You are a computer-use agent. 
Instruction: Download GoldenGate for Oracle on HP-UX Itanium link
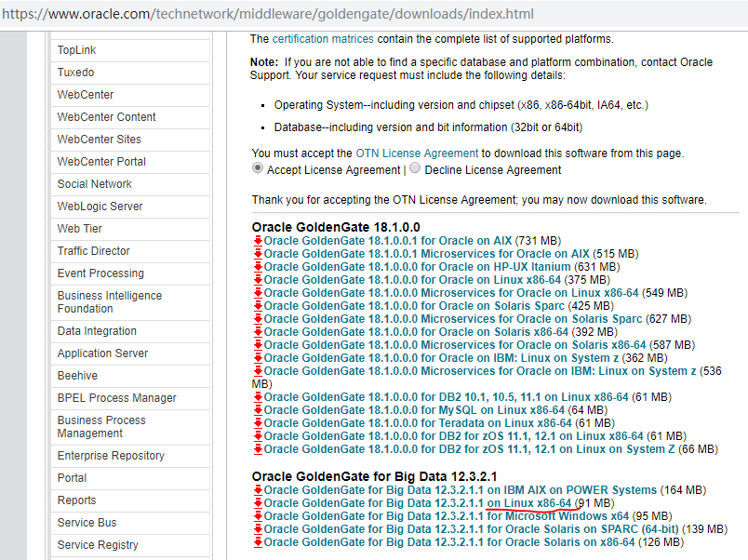coord(417,267)
